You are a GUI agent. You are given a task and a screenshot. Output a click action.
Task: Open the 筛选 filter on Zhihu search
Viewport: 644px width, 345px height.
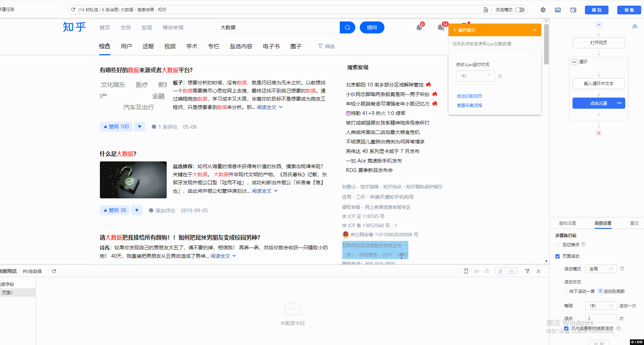coord(326,46)
